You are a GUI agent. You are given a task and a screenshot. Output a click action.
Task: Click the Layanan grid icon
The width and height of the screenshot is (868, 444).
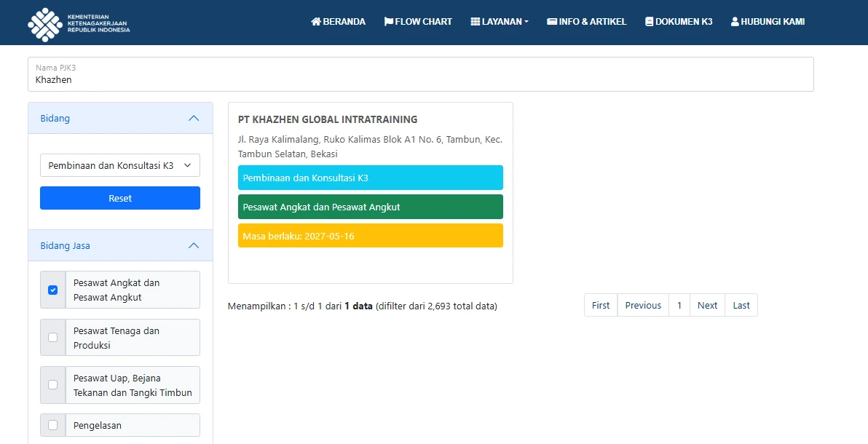pos(476,22)
